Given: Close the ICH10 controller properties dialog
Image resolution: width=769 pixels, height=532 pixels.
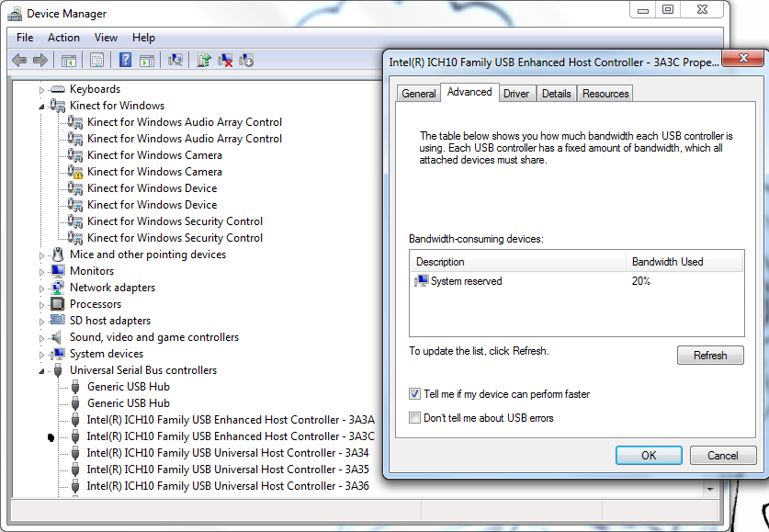Looking at the screenshot, I should 743,58.
